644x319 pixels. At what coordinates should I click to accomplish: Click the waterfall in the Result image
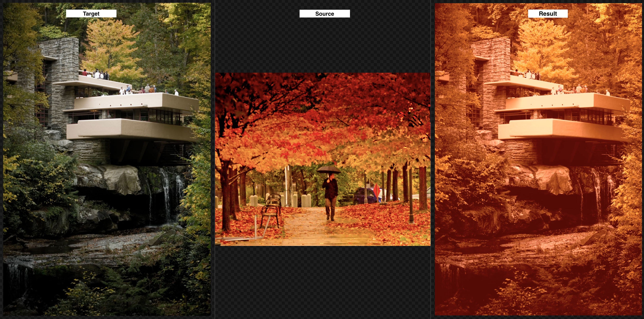point(598,193)
